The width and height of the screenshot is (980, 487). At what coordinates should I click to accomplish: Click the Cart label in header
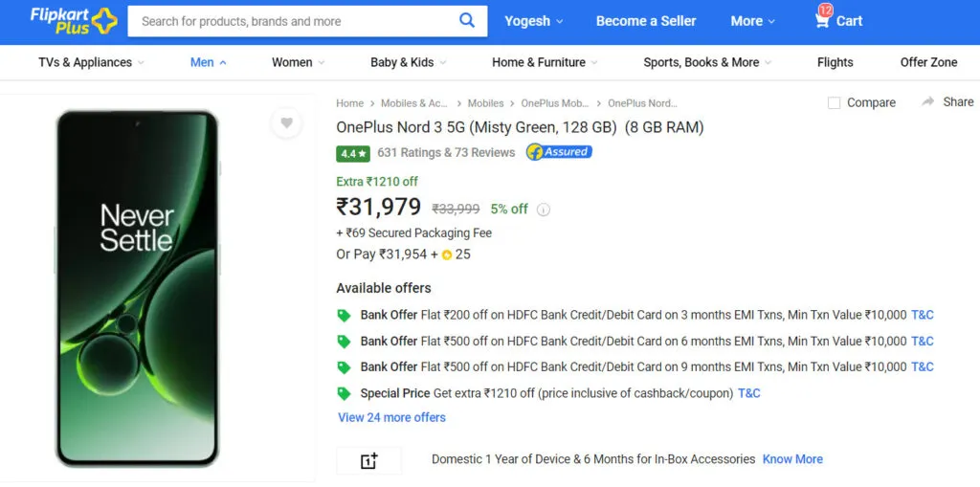click(x=850, y=21)
